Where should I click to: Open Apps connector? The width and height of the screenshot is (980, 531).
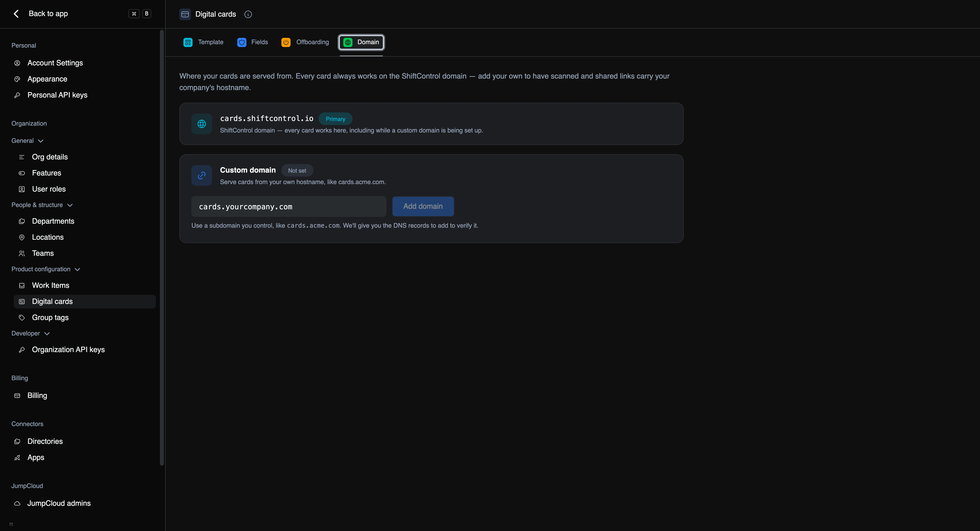83,458
